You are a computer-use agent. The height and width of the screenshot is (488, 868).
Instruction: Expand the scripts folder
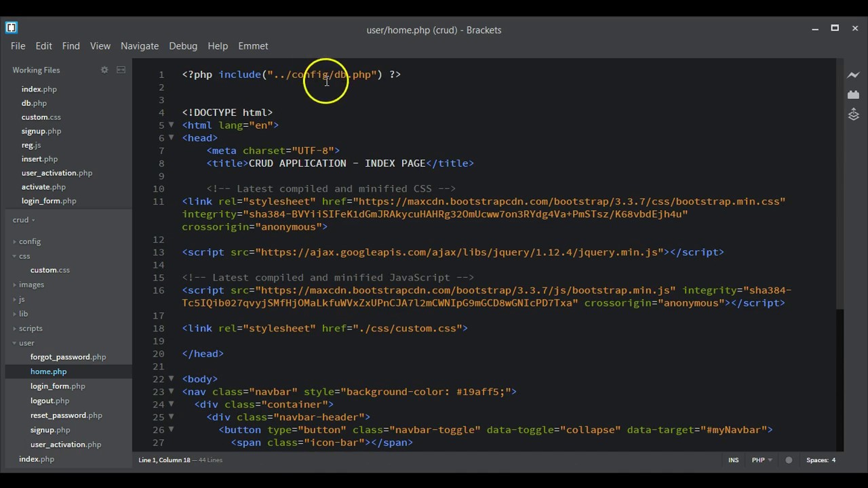pyautogui.click(x=31, y=328)
